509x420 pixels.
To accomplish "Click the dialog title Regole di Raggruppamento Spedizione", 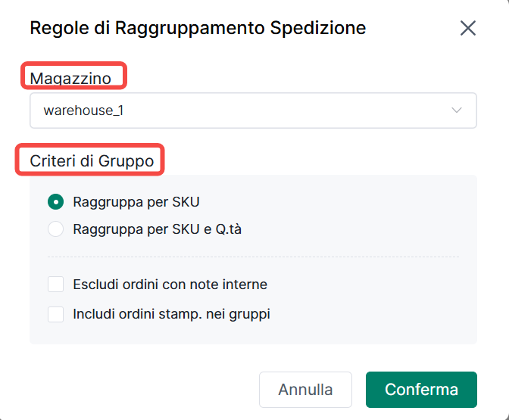I will [198, 29].
